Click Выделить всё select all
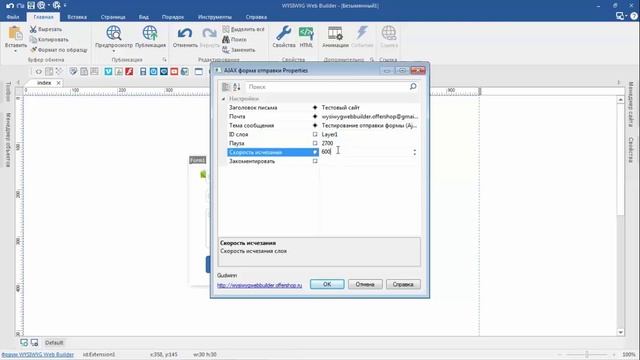Image resolution: width=640 pixels, height=360 pixels. (244, 29)
